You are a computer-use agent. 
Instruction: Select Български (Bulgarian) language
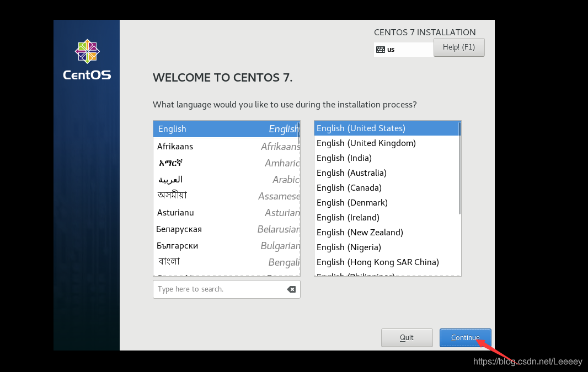pyautogui.click(x=227, y=246)
